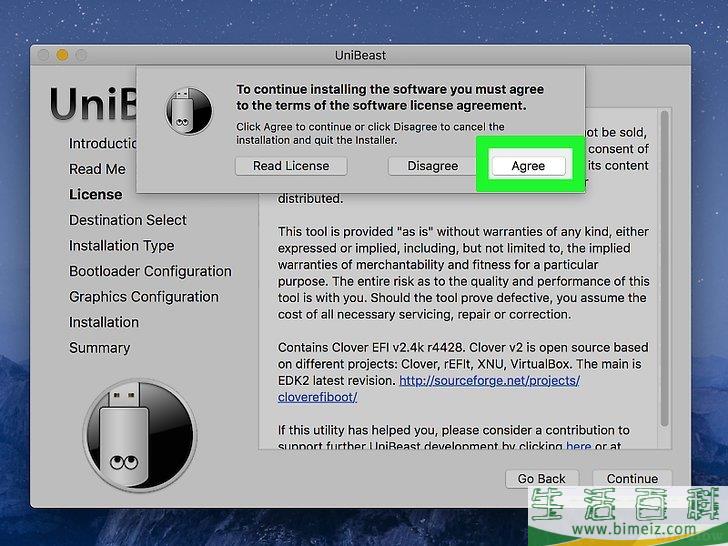Screen dimensions: 728x546
Task: Click the license text vertical scrollbar
Action: click(664, 269)
